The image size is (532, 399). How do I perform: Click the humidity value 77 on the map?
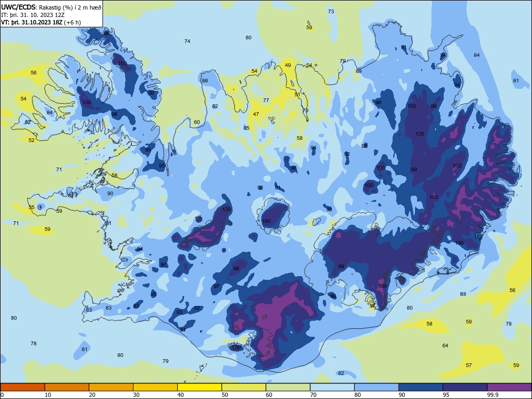[x=266, y=101]
